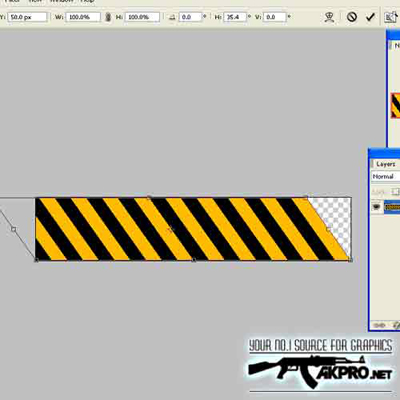Image resolution: width=400 pixels, height=400 pixels.
Task: Click the horizontal skew value field
Action: (x=236, y=17)
